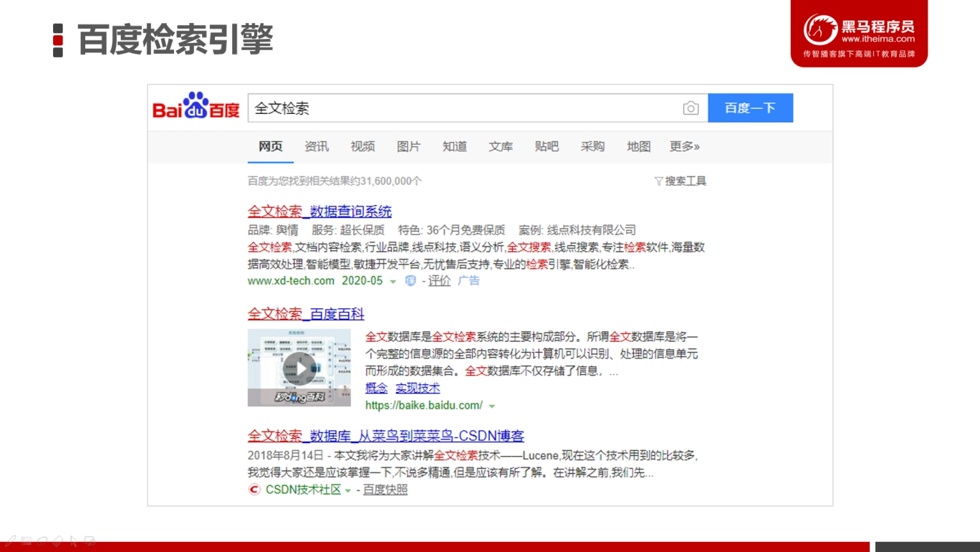The width and height of the screenshot is (980, 552).
Task: Click the slideshow monitor display icon
Action: [90, 541]
